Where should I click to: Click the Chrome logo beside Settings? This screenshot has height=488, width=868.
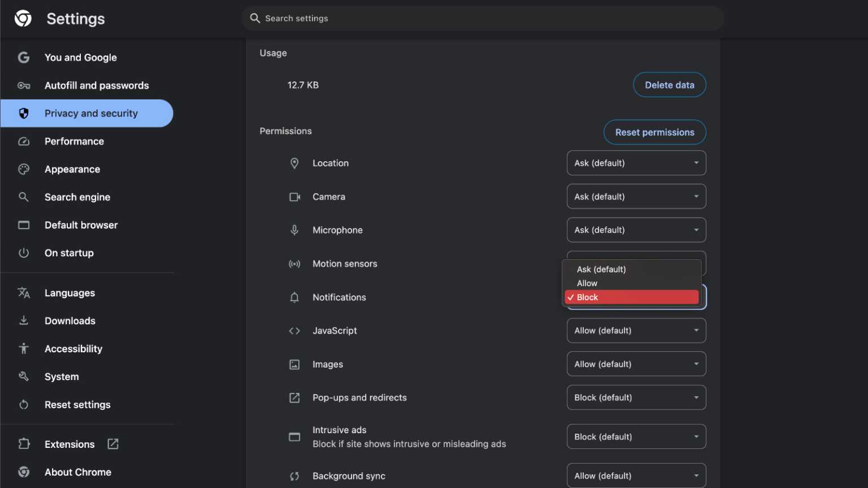23,19
